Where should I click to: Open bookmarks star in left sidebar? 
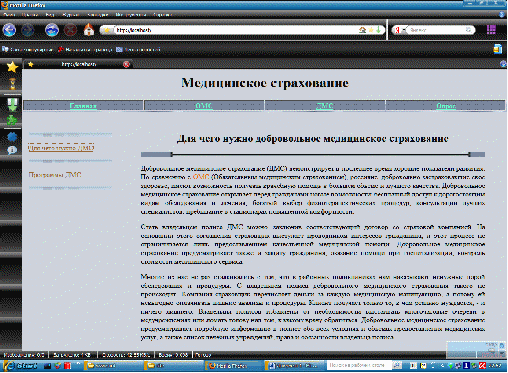click(12, 67)
